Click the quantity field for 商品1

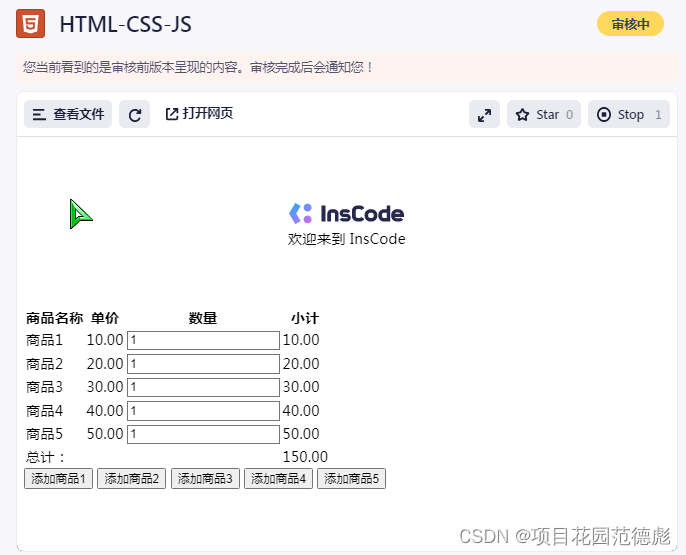[x=203, y=340]
